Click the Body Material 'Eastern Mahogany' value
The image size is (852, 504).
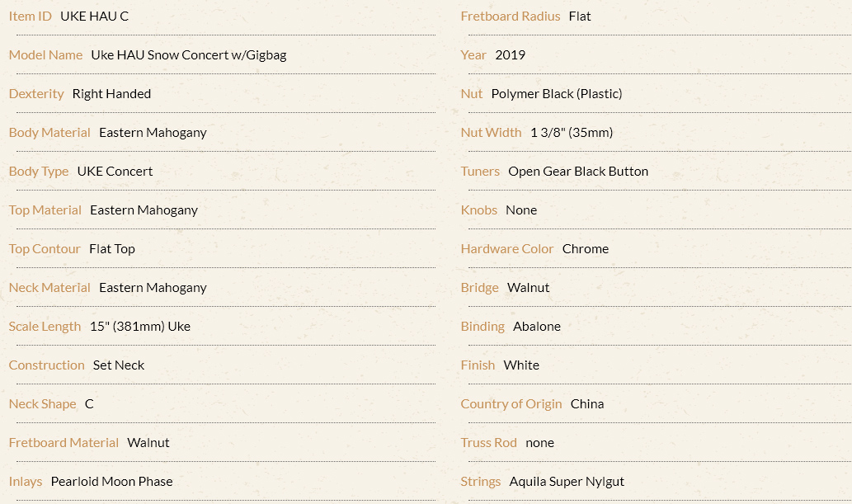[153, 133]
